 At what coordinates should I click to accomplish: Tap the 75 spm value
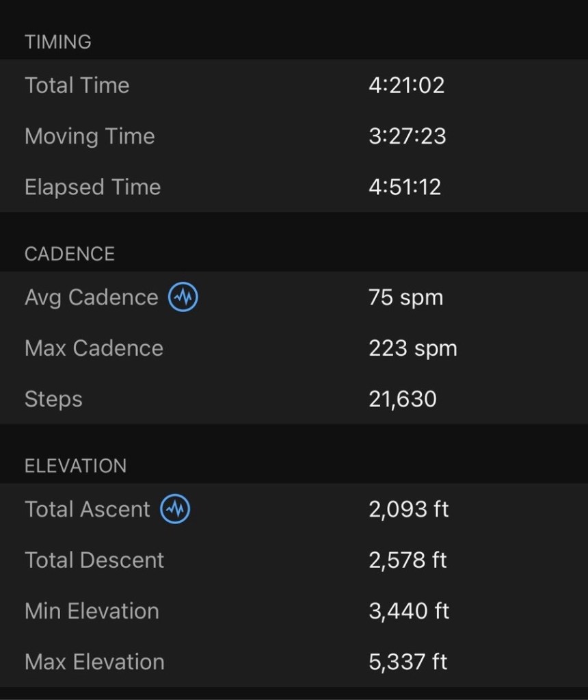(x=405, y=298)
